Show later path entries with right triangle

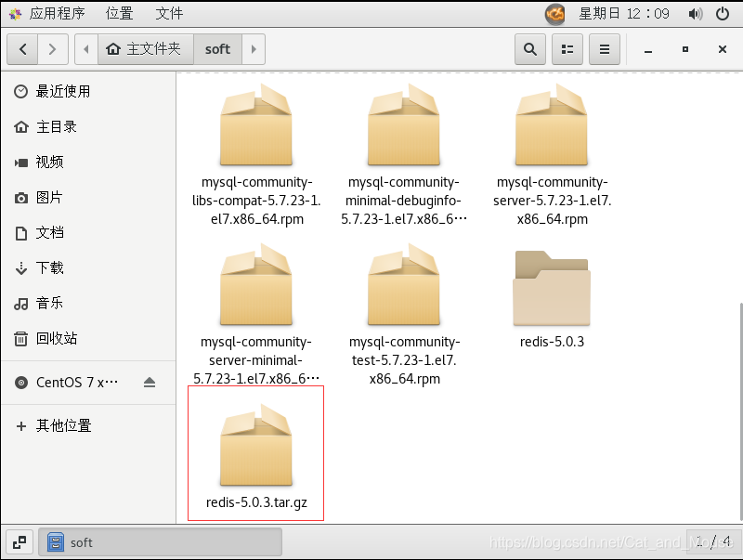(254, 49)
